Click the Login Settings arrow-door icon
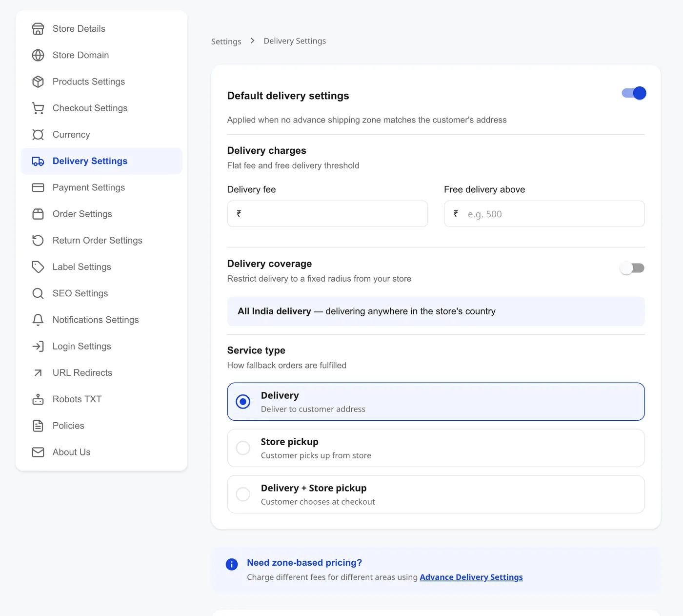The height and width of the screenshot is (616, 683). point(38,346)
